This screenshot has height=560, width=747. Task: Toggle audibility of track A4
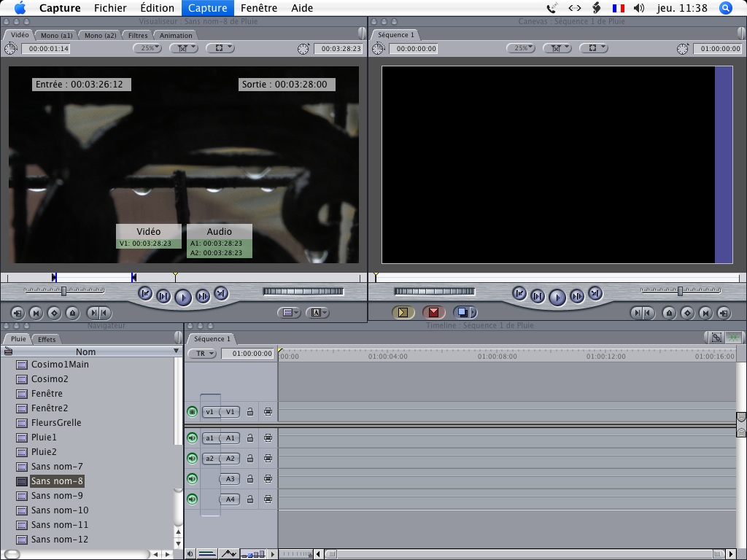pyautogui.click(x=192, y=499)
